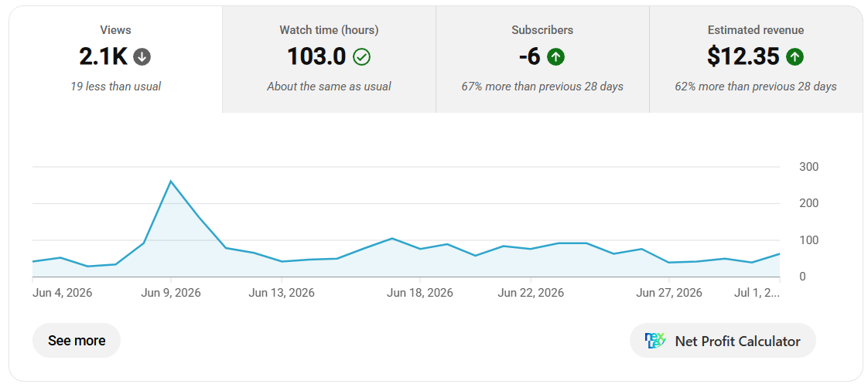
Task: Click the Jun 4, 2026 axis label
Action: (63, 292)
